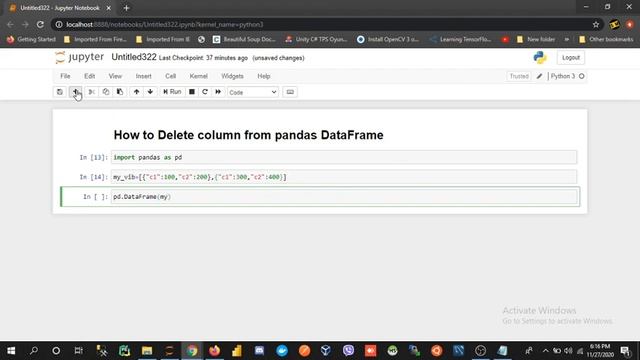Open the New folder bookmark folder
640x360 pixels.
coord(536,39)
